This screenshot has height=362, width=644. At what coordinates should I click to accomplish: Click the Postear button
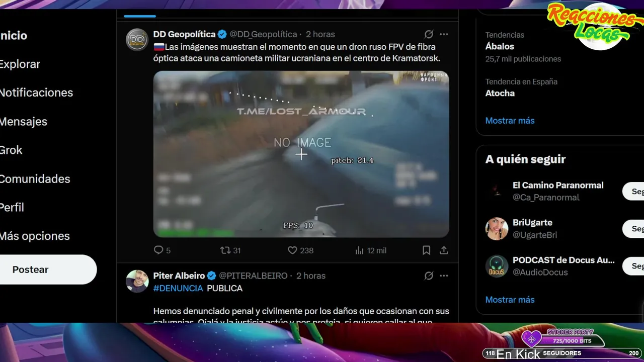point(48,269)
